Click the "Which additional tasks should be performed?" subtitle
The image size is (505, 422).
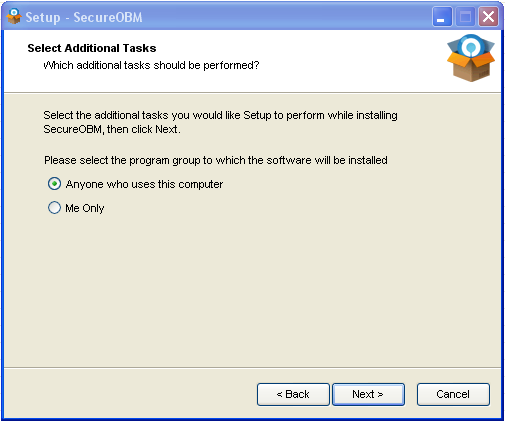[x=151, y=65]
